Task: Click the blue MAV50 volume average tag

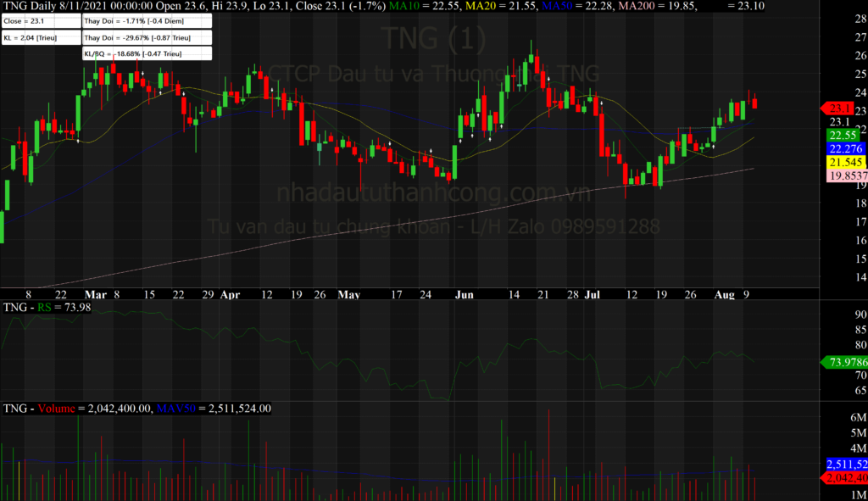Action: tap(845, 465)
